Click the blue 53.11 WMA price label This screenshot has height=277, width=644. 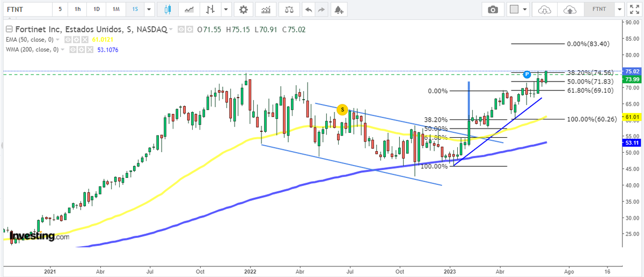point(632,143)
